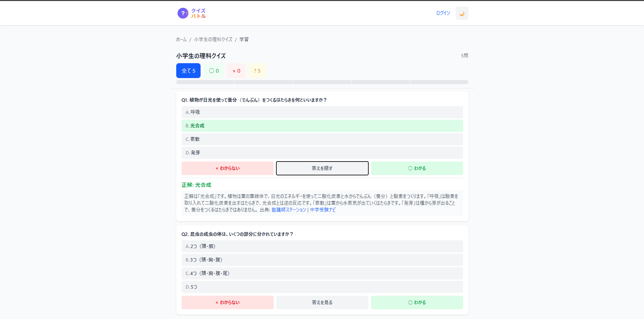The height and width of the screenshot is (319, 644).
Task: Mark Q1 as わかる
Action: 417,168
